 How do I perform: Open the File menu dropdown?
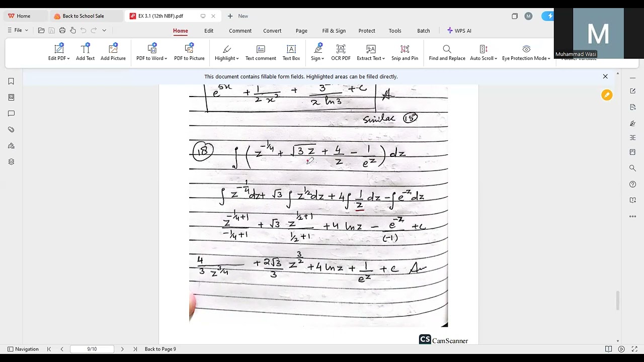point(18,30)
